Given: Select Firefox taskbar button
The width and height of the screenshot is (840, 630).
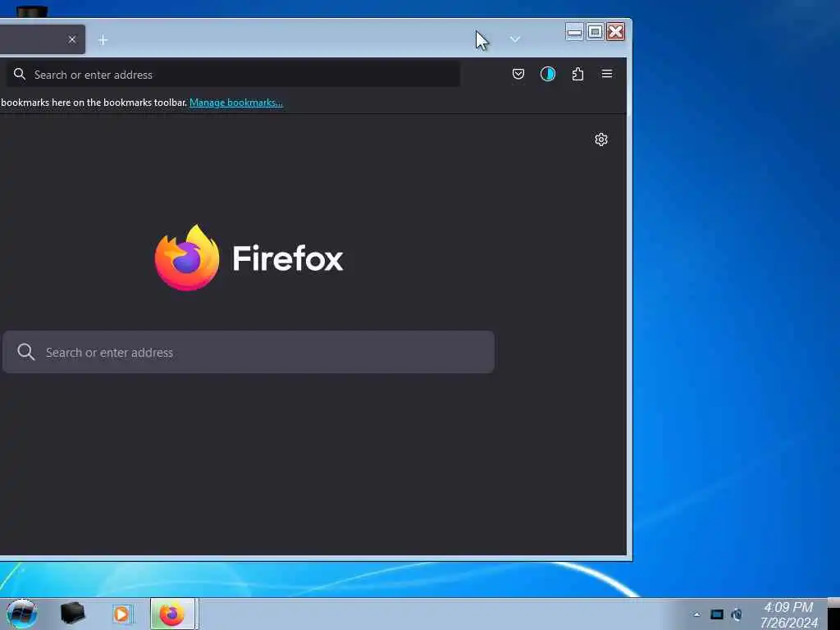Looking at the screenshot, I should point(172,614).
